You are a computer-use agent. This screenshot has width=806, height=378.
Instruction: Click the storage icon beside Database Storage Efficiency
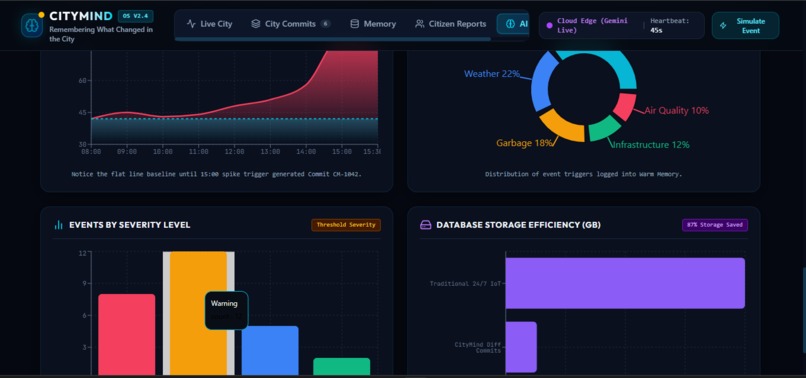click(x=426, y=225)
